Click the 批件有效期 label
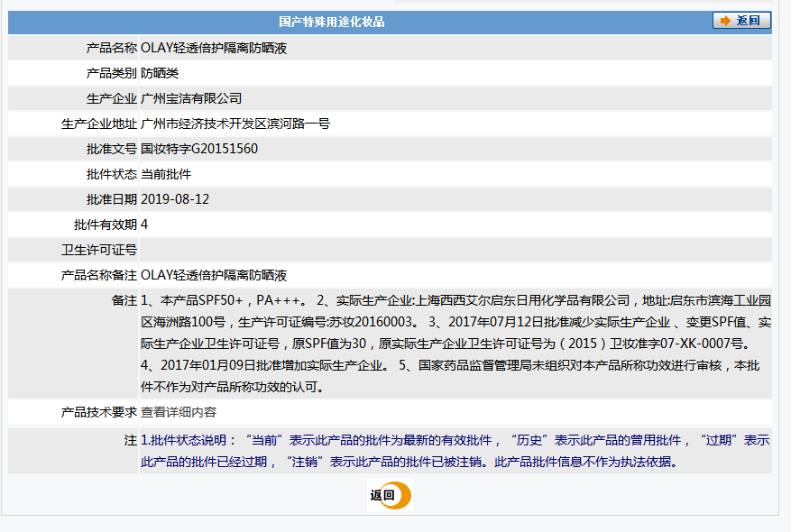The width and height of the screenshot is (791, 532). pyautogui.click(x=106, y=225)
